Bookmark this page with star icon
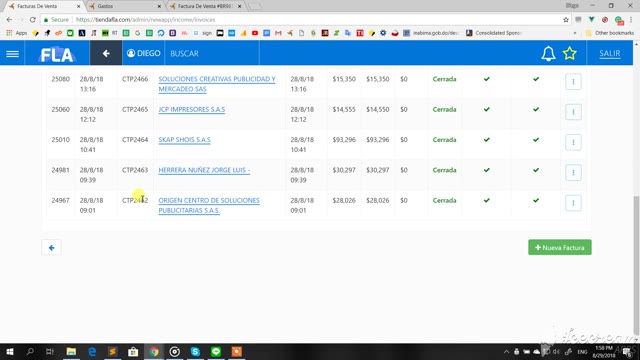This screenshot has width=640, height=360. tap(566, 20)
